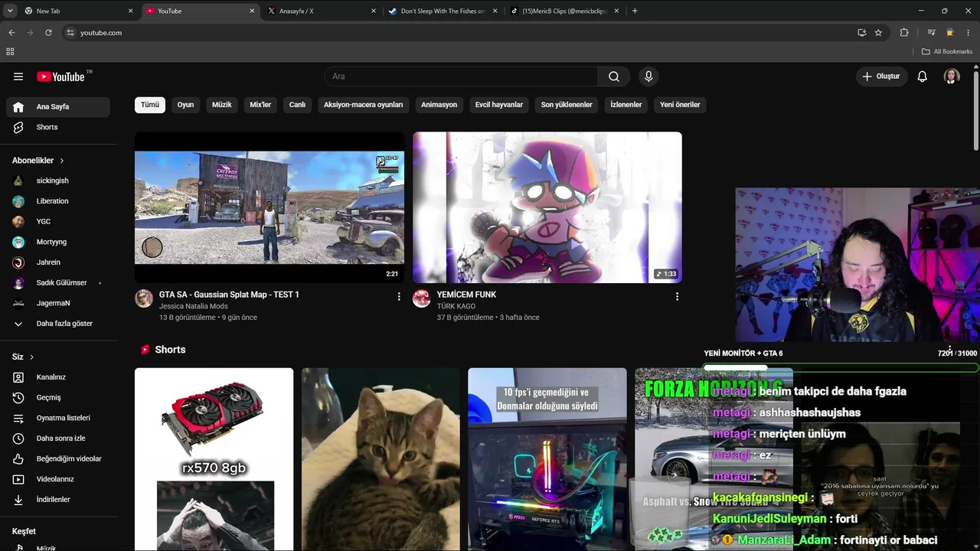980x551 pixels.
Task: Start voice search with the microphone icon
Action: (x=648, y=77)
